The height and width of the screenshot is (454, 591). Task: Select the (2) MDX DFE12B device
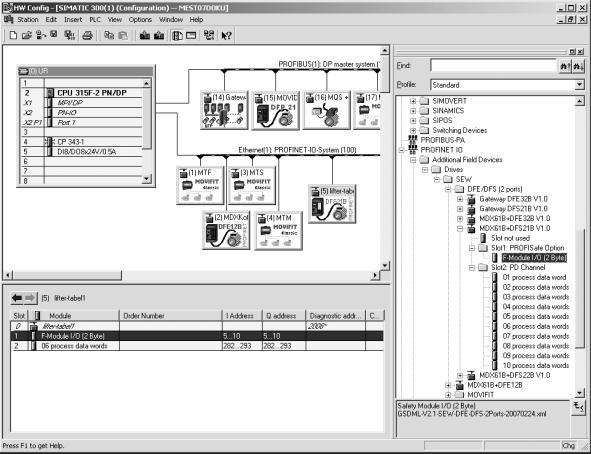coord(226,230)
